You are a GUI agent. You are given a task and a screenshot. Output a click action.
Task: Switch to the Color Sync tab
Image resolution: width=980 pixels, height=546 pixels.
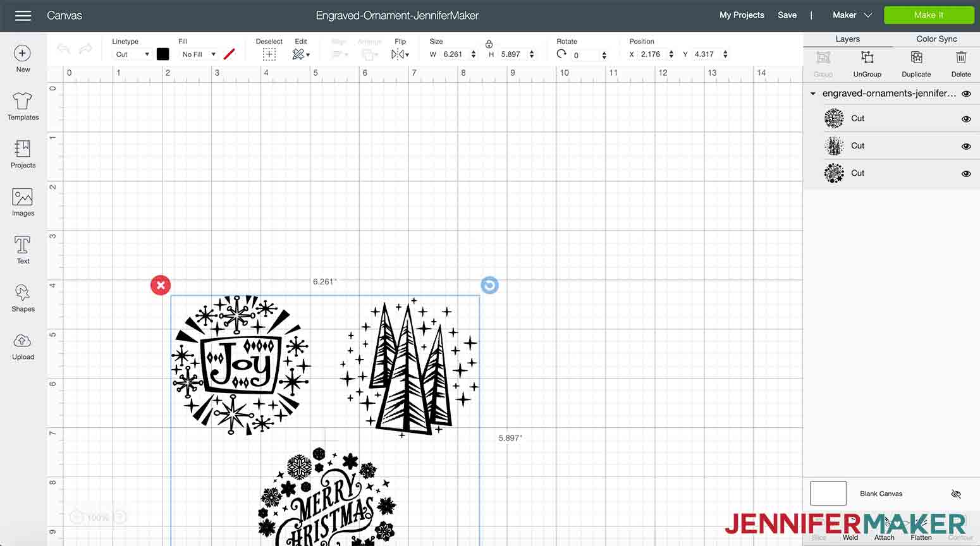(936, 39)
